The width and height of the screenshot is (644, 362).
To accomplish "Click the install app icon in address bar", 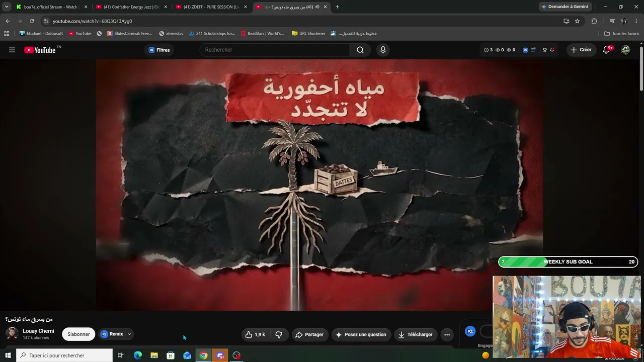I will [x=567, y=21].
